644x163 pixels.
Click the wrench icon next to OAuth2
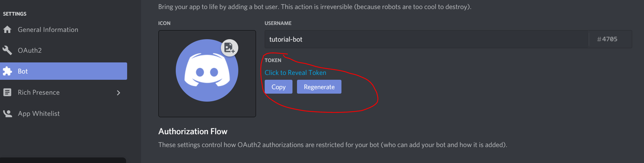coord(7,50)
